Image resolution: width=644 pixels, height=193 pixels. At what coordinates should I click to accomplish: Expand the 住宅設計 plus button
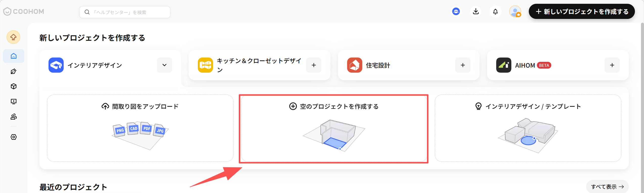463,65
